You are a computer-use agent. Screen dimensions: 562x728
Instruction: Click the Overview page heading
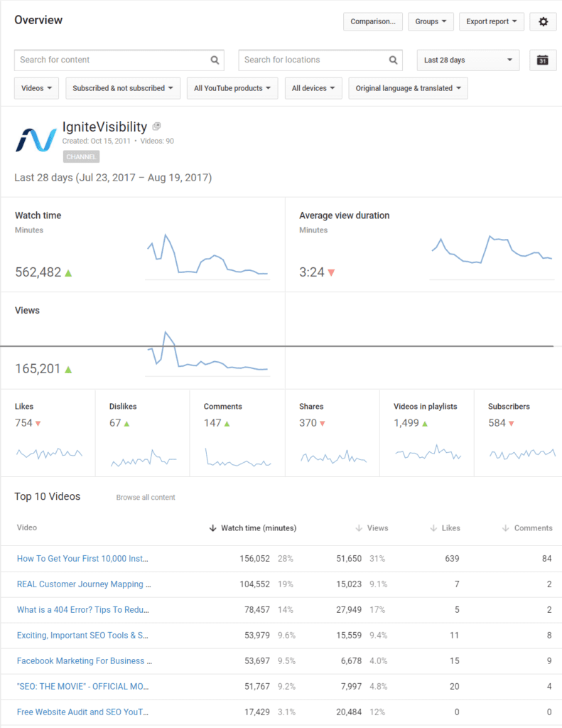[38, 20]
